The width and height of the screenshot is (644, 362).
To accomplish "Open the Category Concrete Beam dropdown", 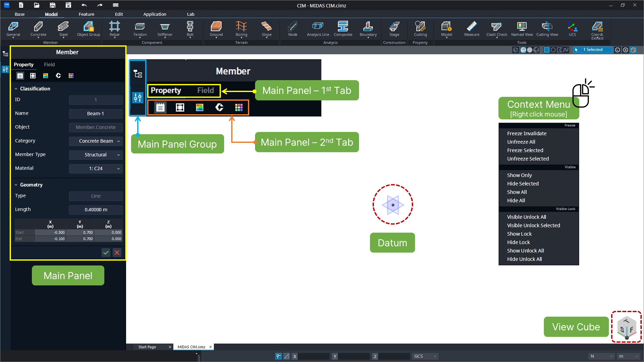I will (96, 141).
